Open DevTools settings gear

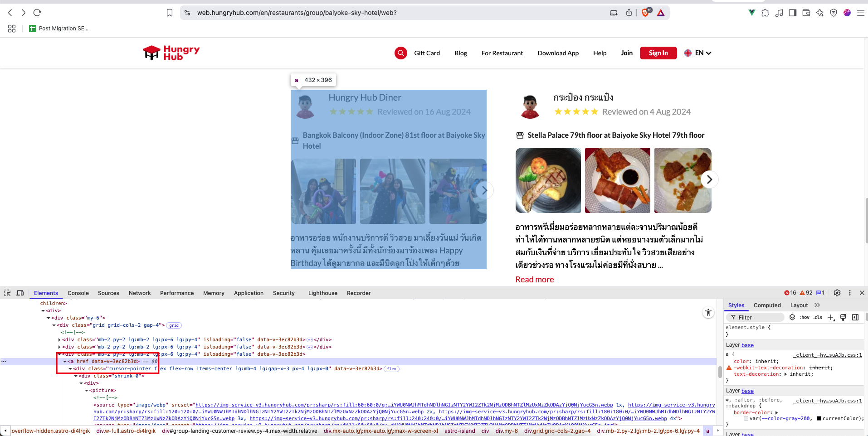tap(837, 293)
